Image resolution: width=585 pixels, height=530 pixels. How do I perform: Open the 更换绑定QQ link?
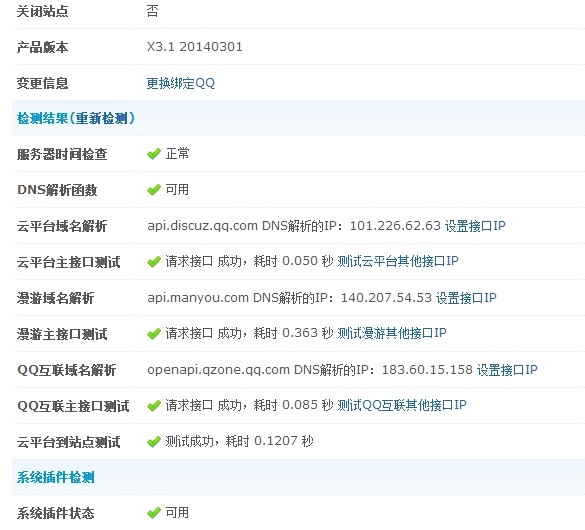coord(181,83)
